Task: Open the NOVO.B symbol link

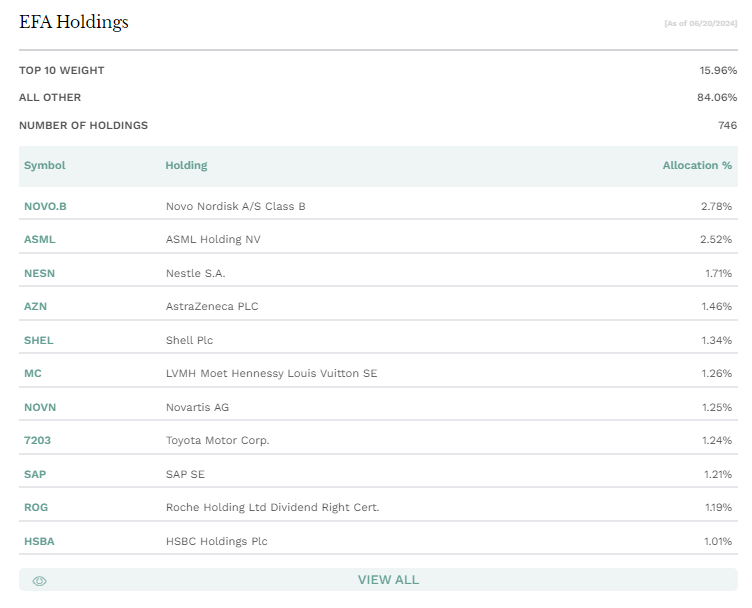Action: (x=45, y=206)
